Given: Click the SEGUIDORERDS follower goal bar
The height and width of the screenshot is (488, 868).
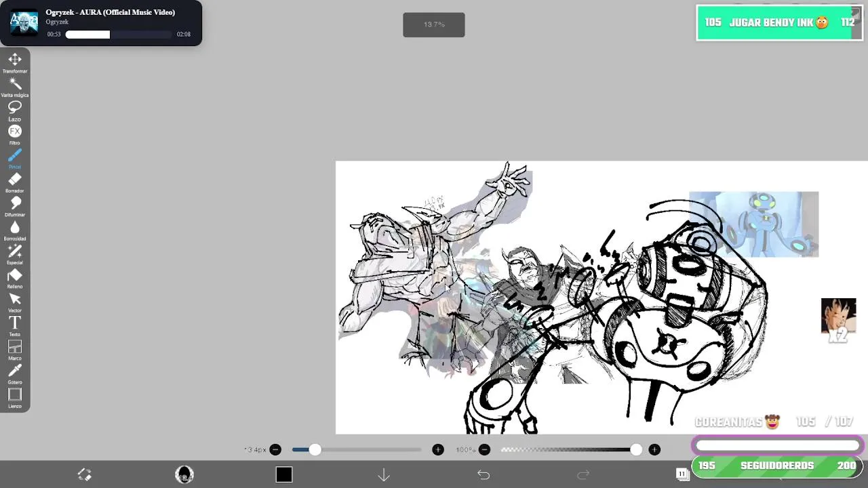Looking at the screenshot, I should tap(777, 466).
